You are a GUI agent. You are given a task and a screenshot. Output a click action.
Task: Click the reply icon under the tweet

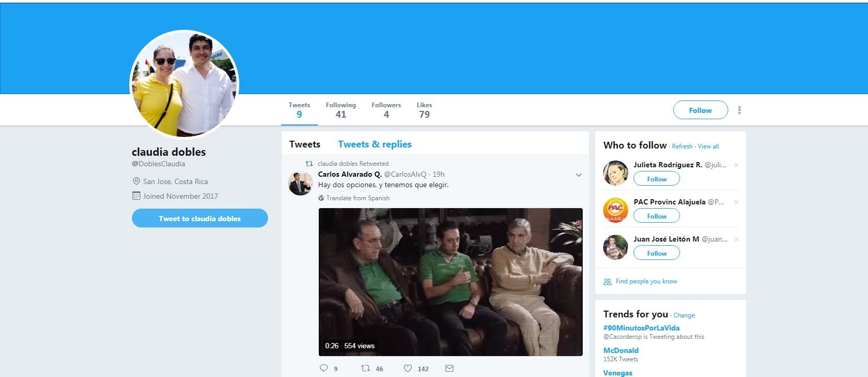[x=324, y=368]
